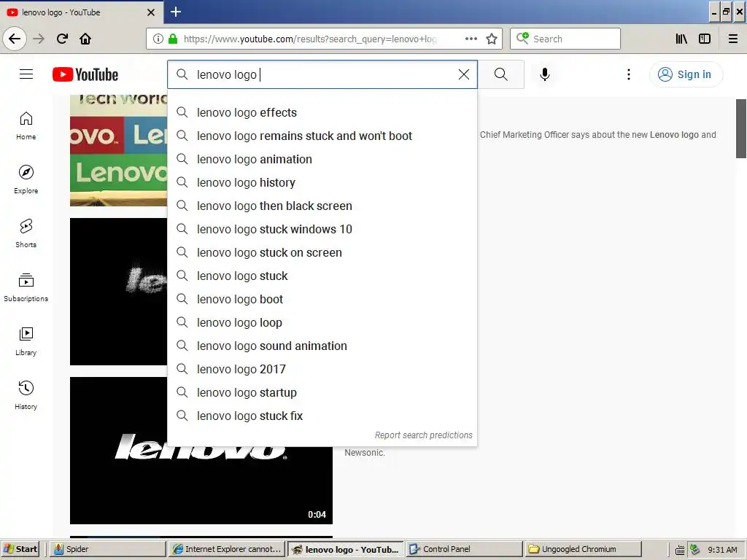Open Home in the YouTube sidebar
747x560 pixels.
(26, 125)
